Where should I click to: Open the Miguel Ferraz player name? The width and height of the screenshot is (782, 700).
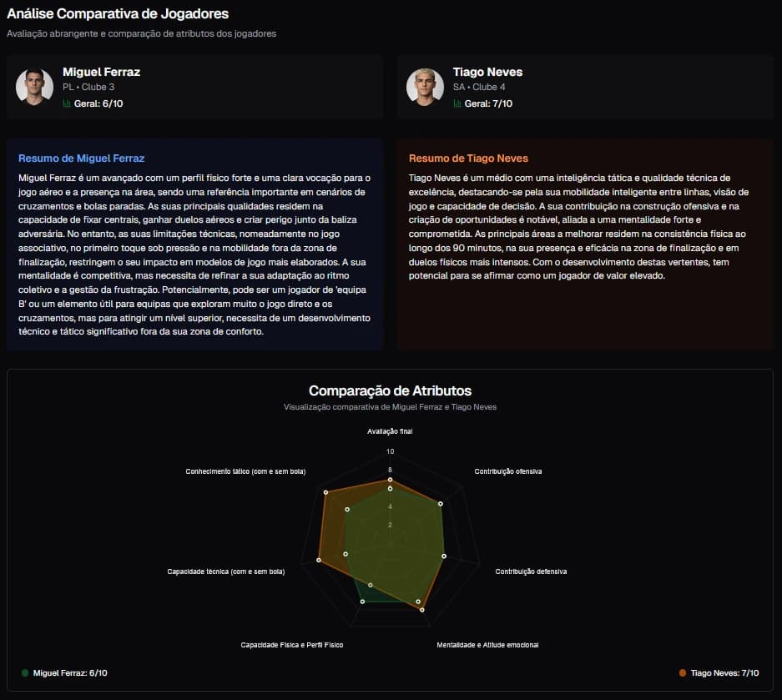click(x=101, y=72)
